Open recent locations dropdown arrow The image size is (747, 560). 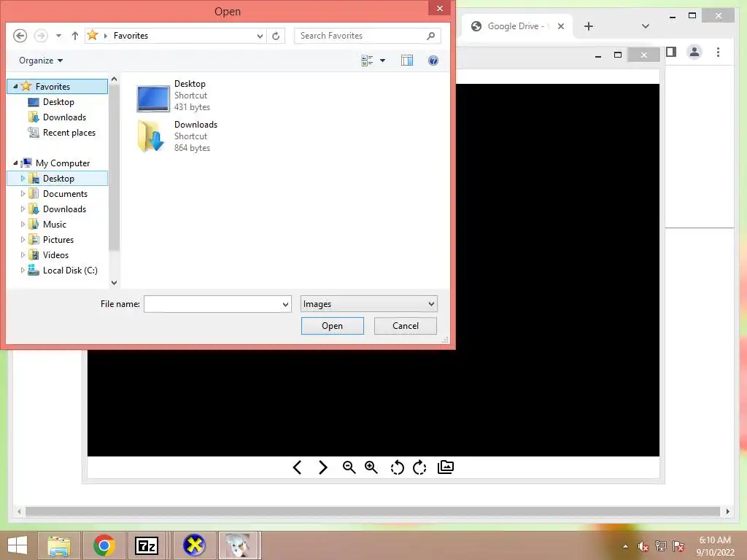[58, 36]
